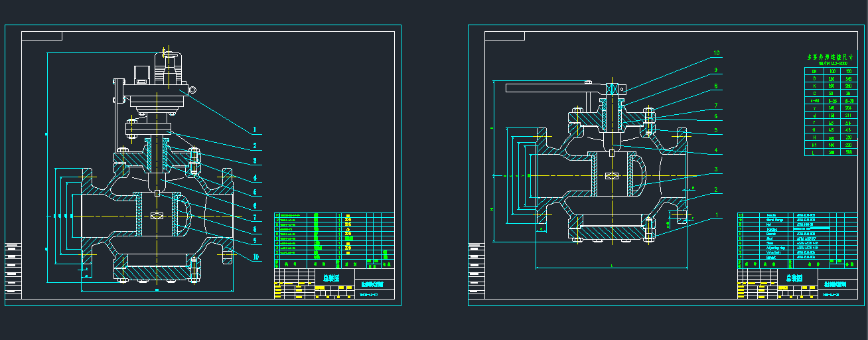Click the empty corner box of left drawing frame
Screen dimensions: 868x340
click(41, 36)
